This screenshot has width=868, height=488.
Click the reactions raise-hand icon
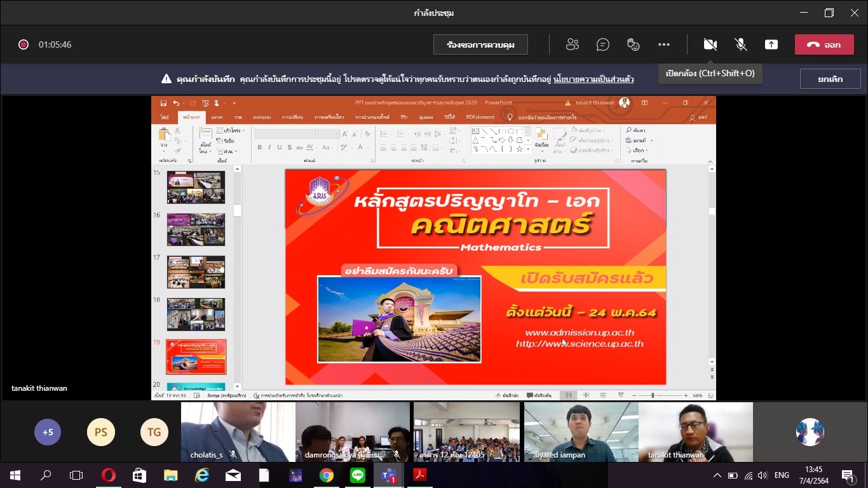(x=633, y=44)
